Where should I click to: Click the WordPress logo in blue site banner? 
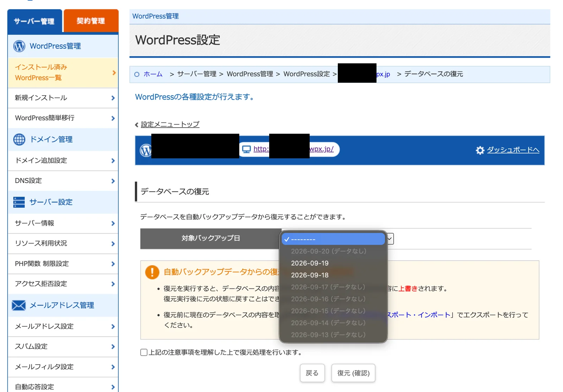tap(145, 150)
